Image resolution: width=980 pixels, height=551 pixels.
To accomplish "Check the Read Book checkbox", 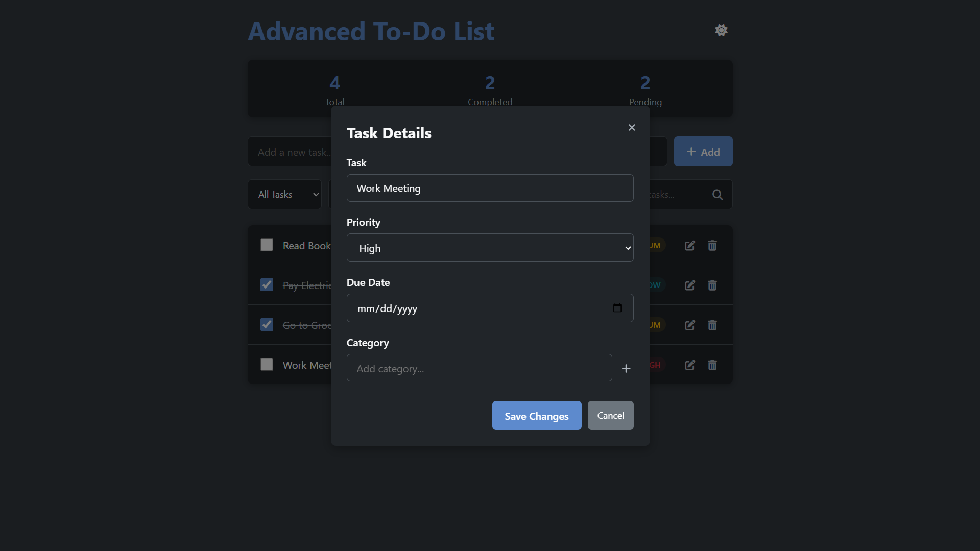I will [x=267, y=245].
